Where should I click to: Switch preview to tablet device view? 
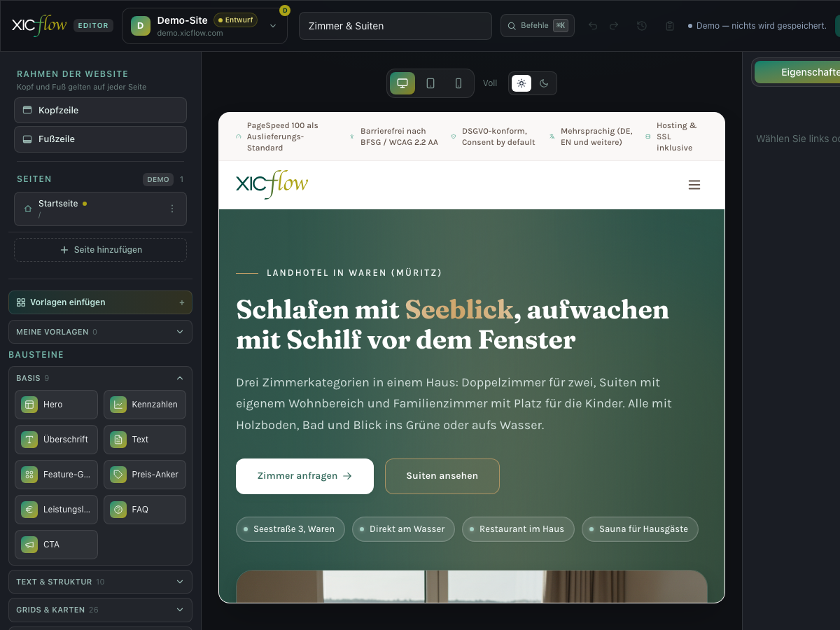coord(430,83)
